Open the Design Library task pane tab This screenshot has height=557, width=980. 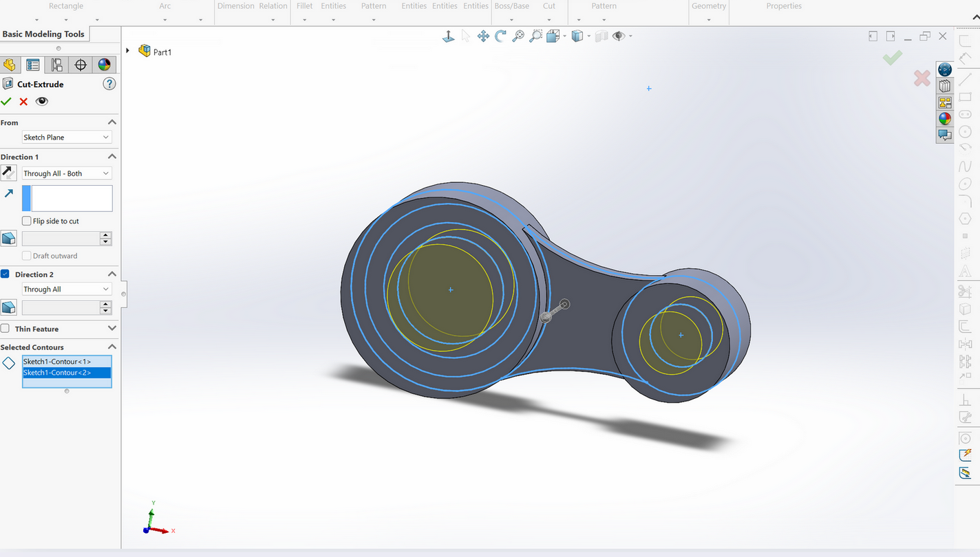click(x=944, y=86)
